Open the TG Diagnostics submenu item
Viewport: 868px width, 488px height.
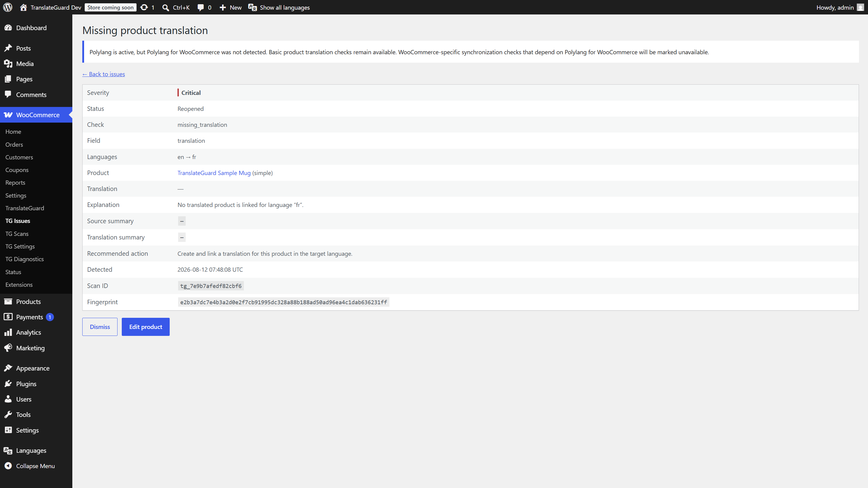[x=25, y=259]
